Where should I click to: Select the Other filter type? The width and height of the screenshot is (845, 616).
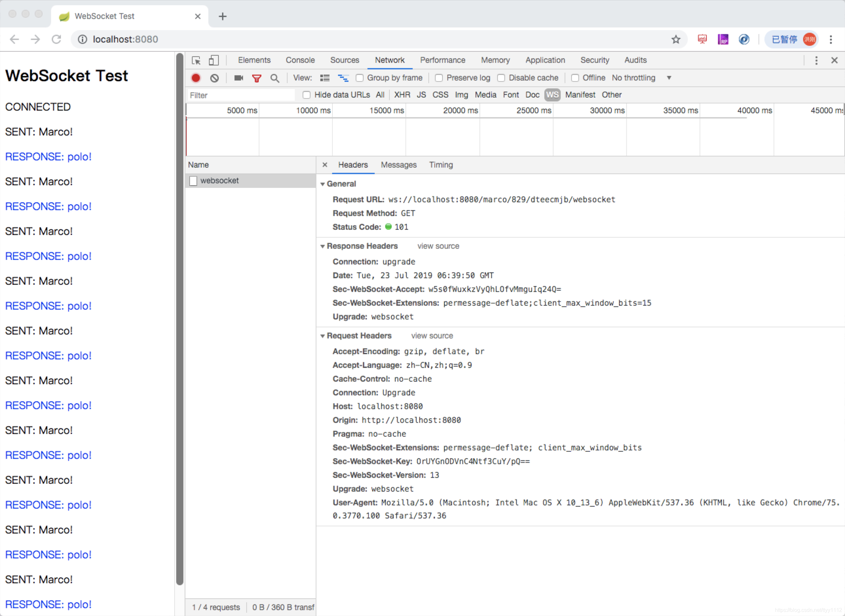click(x=611, y=95)
